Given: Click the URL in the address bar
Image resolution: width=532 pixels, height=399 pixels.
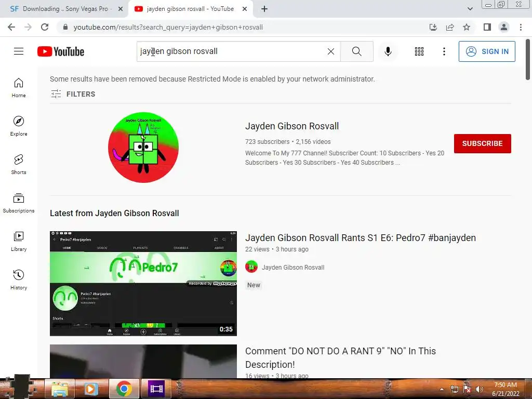Looking at the screenshot, I should click(x=168, y=27).
